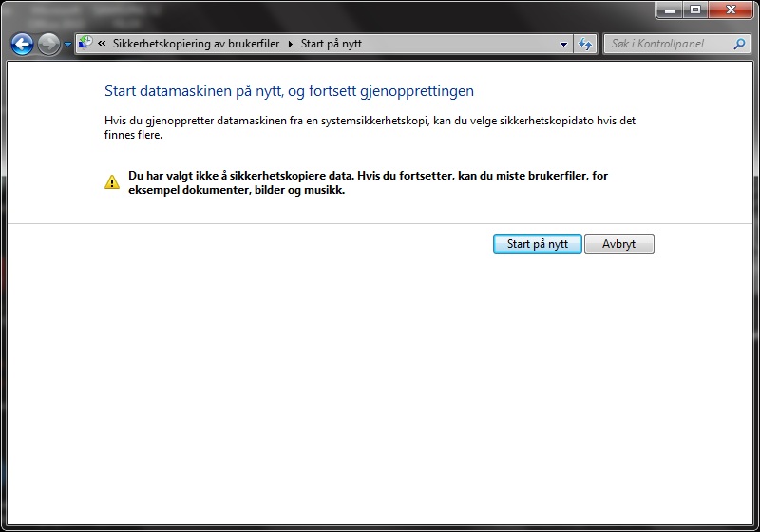Open the recent pages dropdown arrow
The width and height of the screenshot is (760, 532).
[x=67, y=45]
